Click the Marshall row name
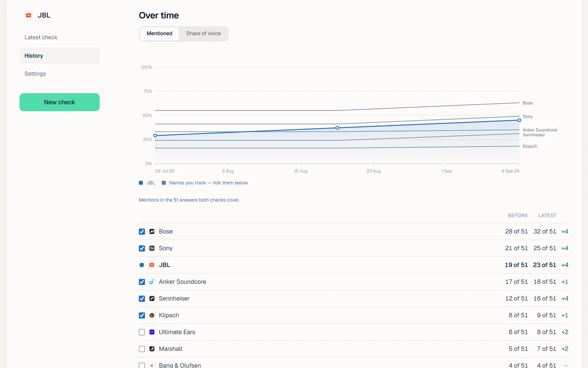Image resolution: width=588 pixels, height=368 pixels. (x=171, y=349)
